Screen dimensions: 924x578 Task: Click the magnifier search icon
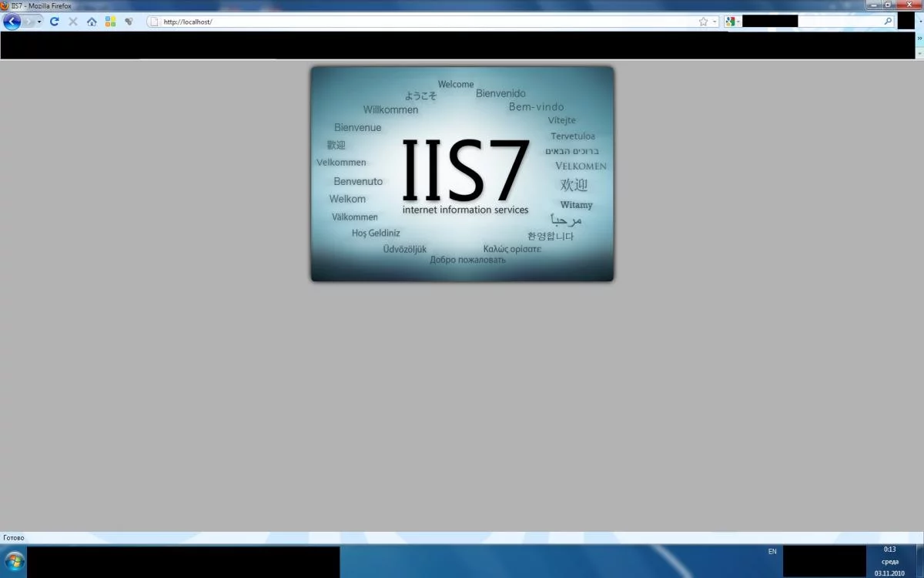coord(888,22)
